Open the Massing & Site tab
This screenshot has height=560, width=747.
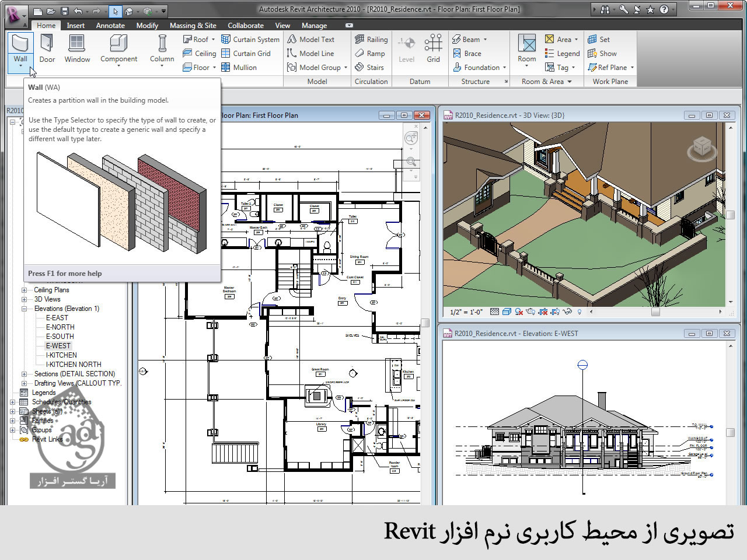pos(193,25)
